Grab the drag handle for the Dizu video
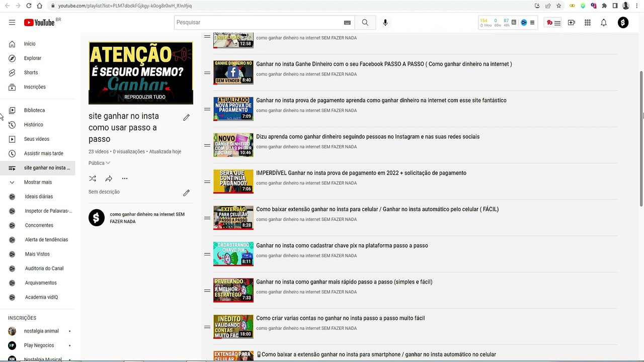Image resolution: width=644 pixels, height=362 pixels. (x=207, y=145)
